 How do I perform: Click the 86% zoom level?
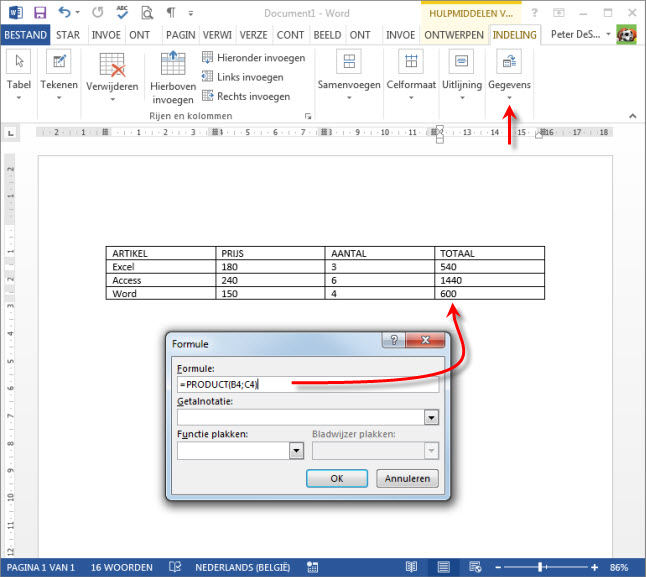pos(619,568)
